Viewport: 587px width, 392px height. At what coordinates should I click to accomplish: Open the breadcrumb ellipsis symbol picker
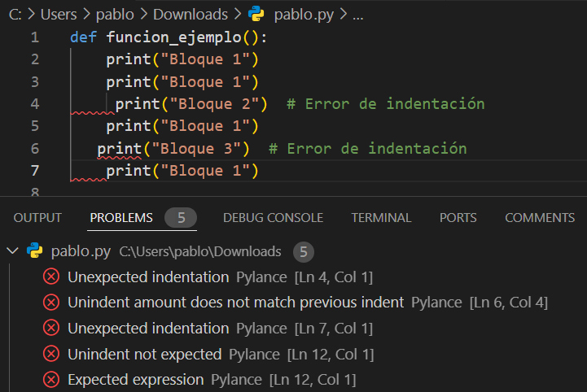coord(358,15)
